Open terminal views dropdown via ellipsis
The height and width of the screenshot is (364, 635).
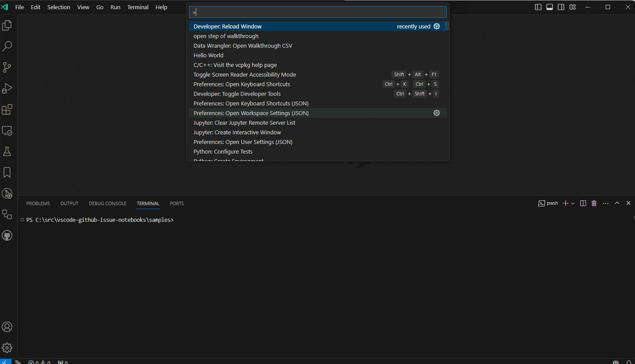(606, 203)
